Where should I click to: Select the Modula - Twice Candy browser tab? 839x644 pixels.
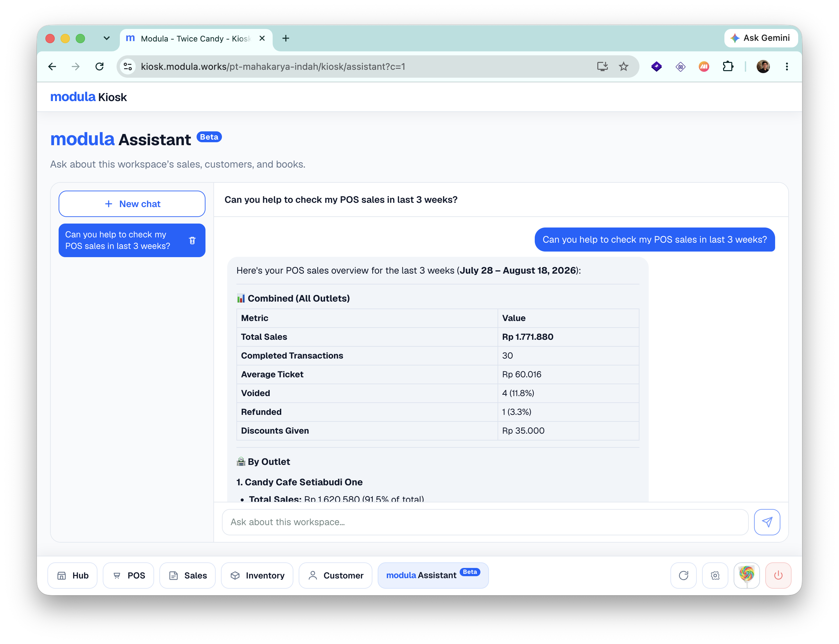coord(196,38)
